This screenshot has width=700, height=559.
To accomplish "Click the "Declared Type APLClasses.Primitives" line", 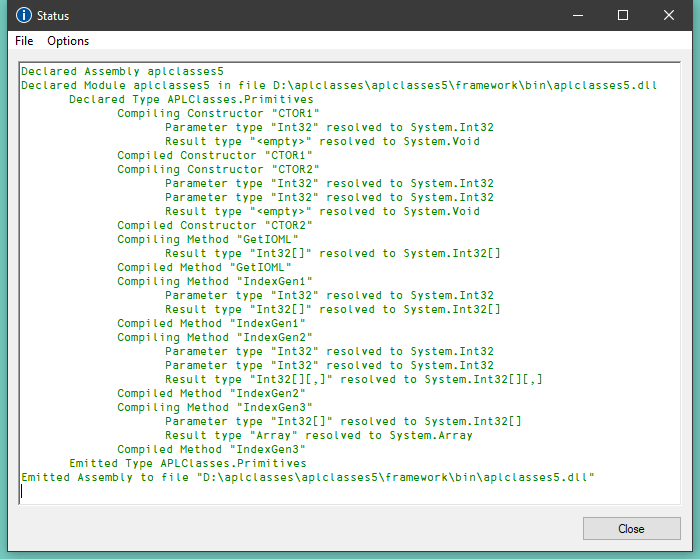I will pyautogui.click(x=190, y=100).
